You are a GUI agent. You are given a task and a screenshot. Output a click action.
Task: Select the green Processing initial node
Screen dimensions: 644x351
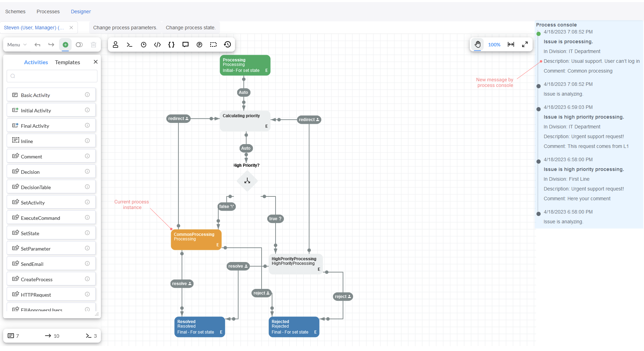tap(245, 65)
